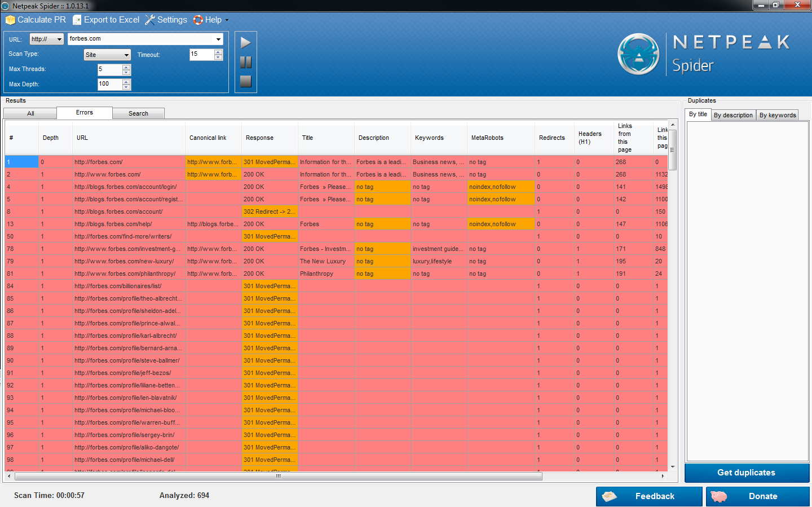
Task: Select the By title duplicates tab
Action: point(698,114)
